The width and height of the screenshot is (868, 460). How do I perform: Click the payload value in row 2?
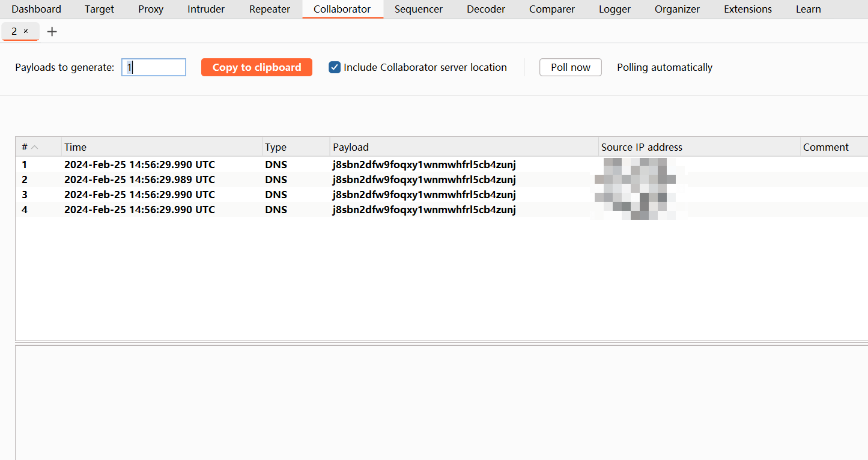pyautogui.click(x=424, y=180)
